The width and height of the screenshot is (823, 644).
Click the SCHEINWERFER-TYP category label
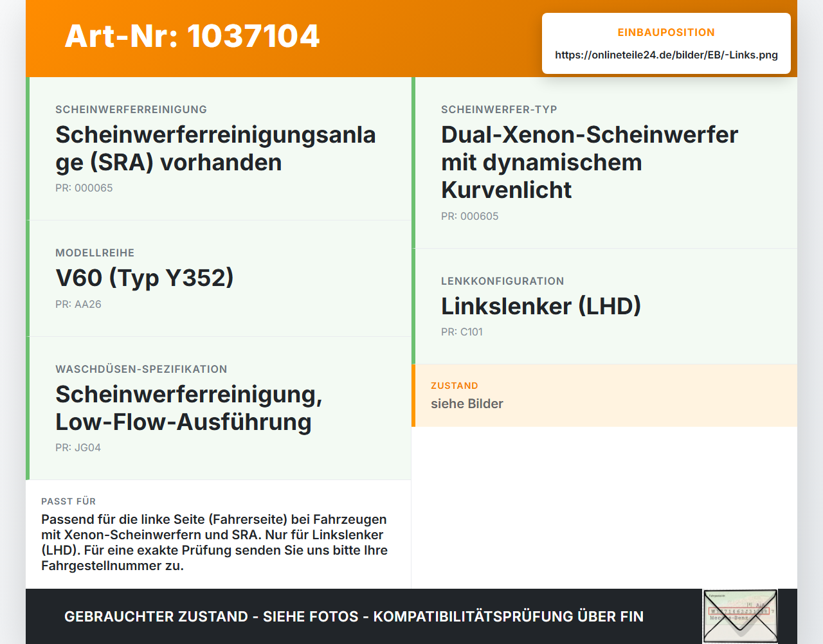coord(499,109)
